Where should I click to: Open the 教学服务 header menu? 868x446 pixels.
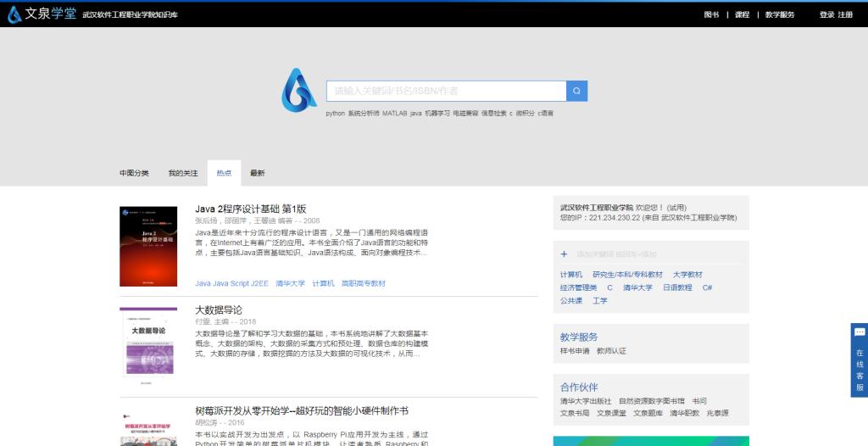click(780, 14)
